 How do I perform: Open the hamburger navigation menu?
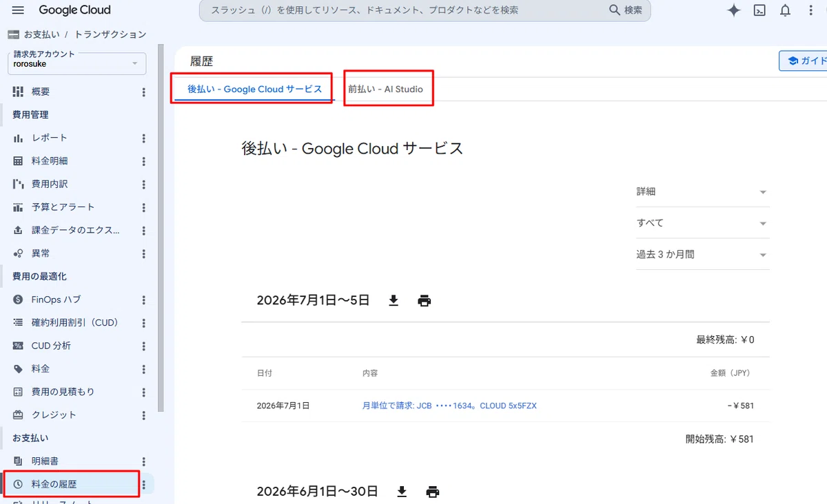point(18,10)
